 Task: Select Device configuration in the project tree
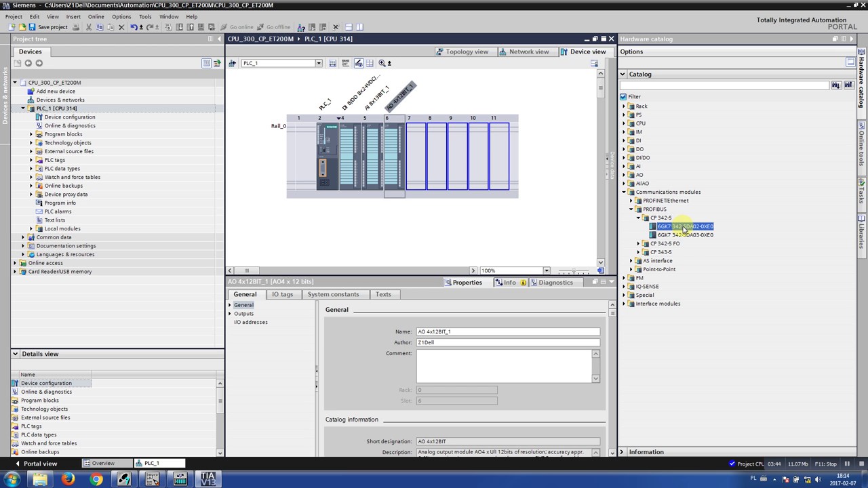point(70,117)
